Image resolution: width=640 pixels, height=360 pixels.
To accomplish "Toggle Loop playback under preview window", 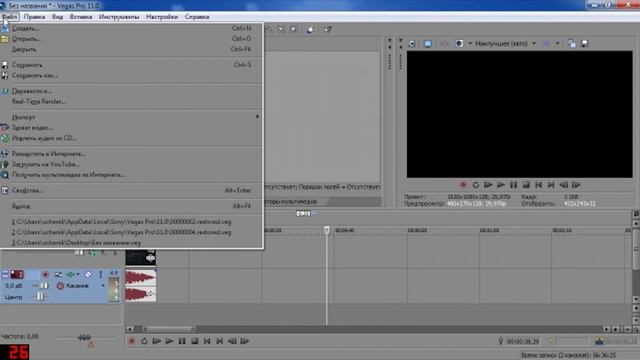I will tap(476, 185).
